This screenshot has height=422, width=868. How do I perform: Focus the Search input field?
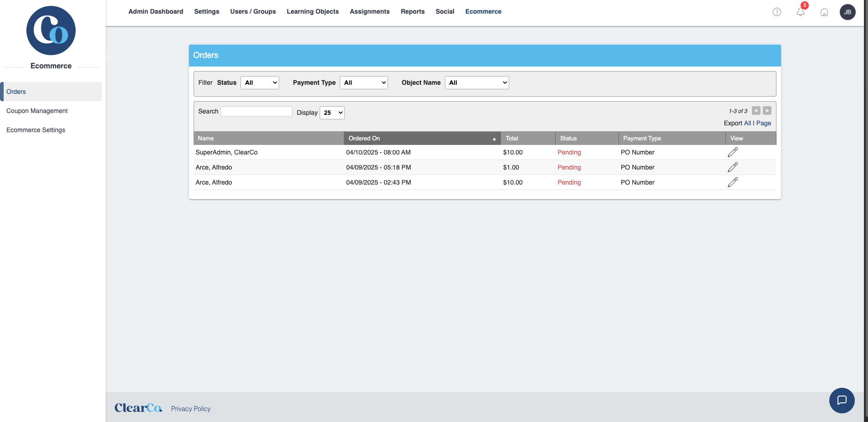point(256,111)
